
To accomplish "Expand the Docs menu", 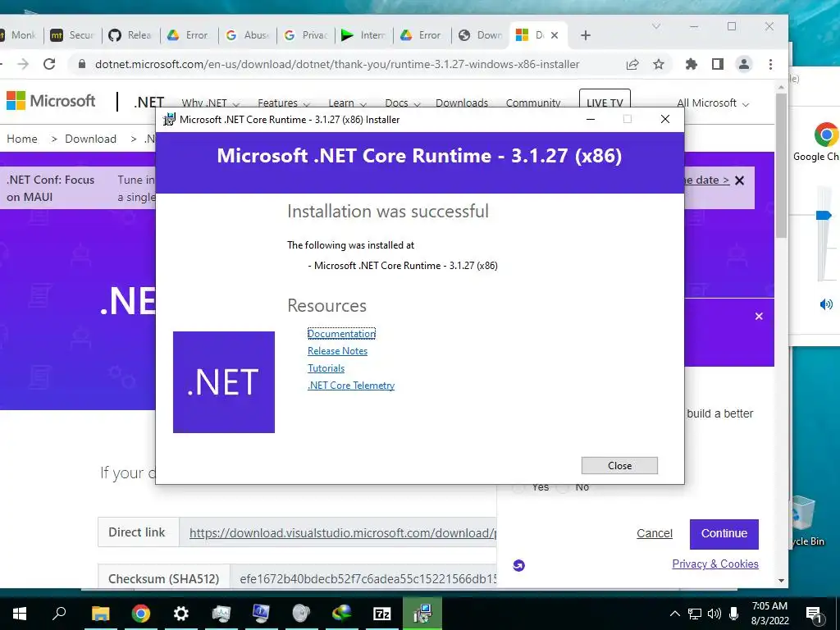I will (x=402, y=103).
